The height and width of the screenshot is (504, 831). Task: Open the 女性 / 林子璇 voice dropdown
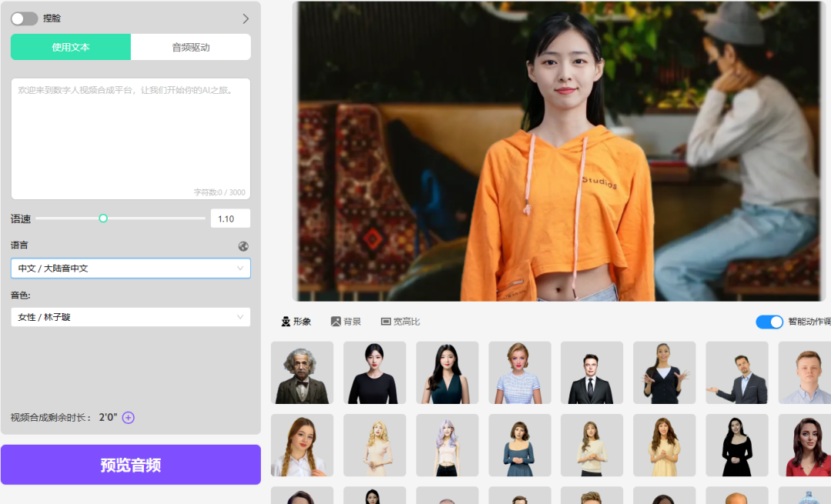coord(130,317)
